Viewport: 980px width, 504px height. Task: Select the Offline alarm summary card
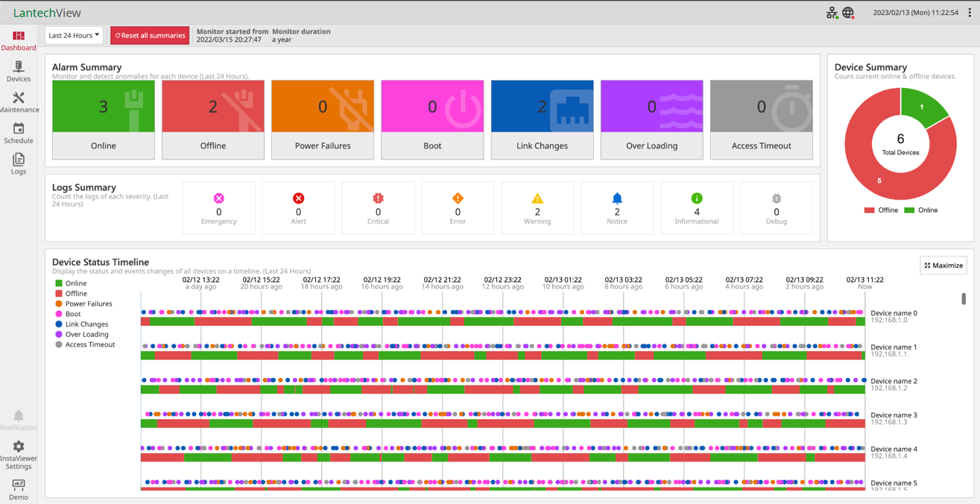[213, 119]
